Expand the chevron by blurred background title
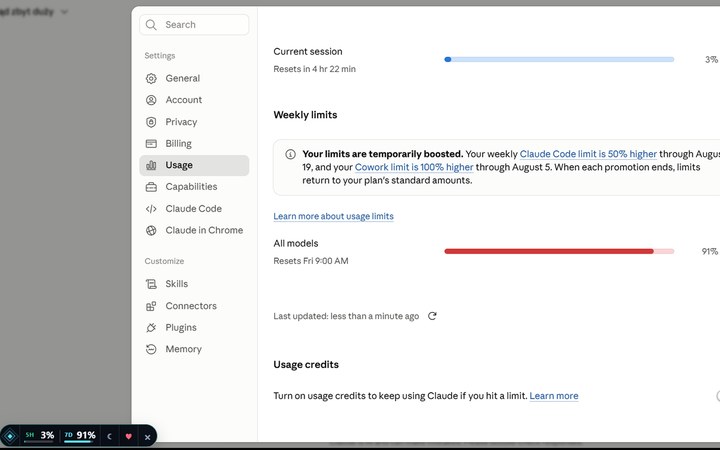 [64, 12]
